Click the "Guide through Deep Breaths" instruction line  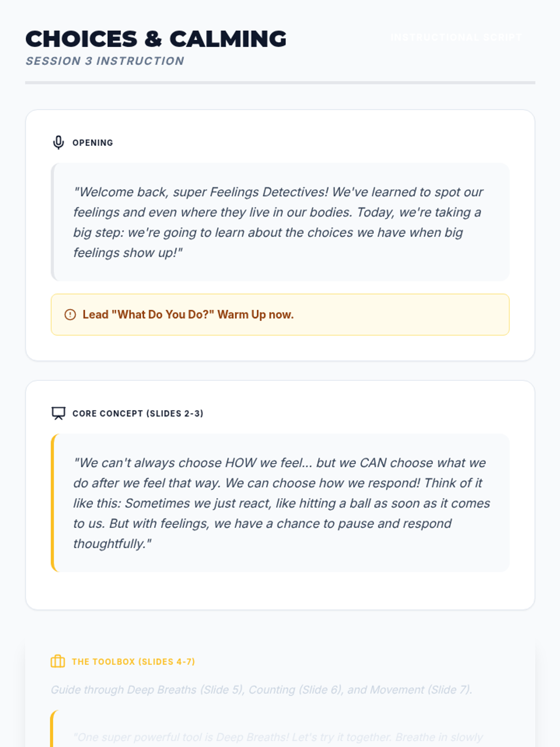pos(261,690)
